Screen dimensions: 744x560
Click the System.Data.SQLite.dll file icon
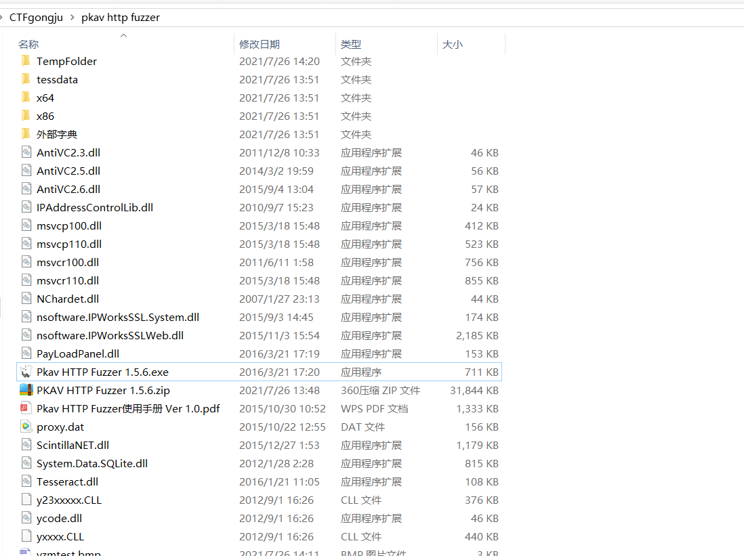pos(26,462)
